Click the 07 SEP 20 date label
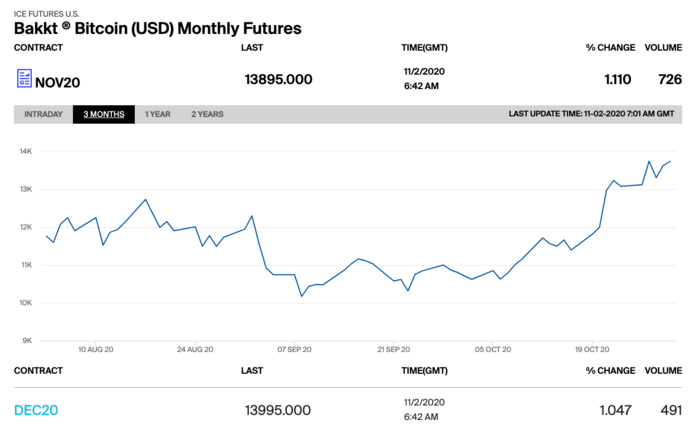This screenshot has width=700, height=430. [x=294, y=350]
